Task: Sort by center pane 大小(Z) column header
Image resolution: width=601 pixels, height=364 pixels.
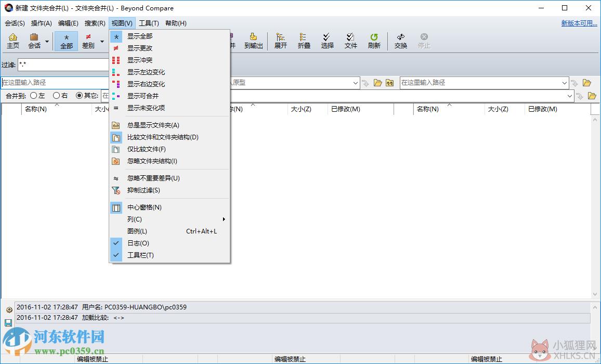Action: [x=307, y=109]
